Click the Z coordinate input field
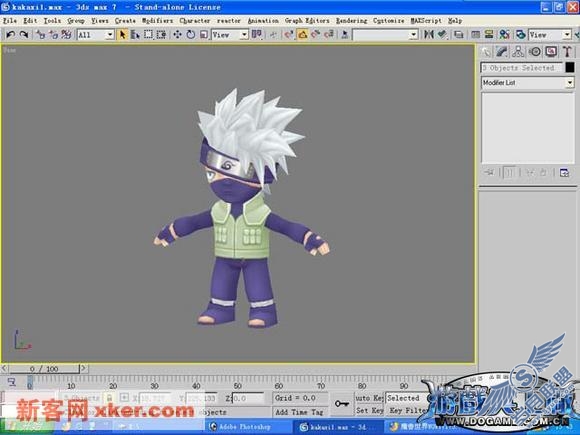The width and height of the screenshot is (580, 435). click(247, 398)
